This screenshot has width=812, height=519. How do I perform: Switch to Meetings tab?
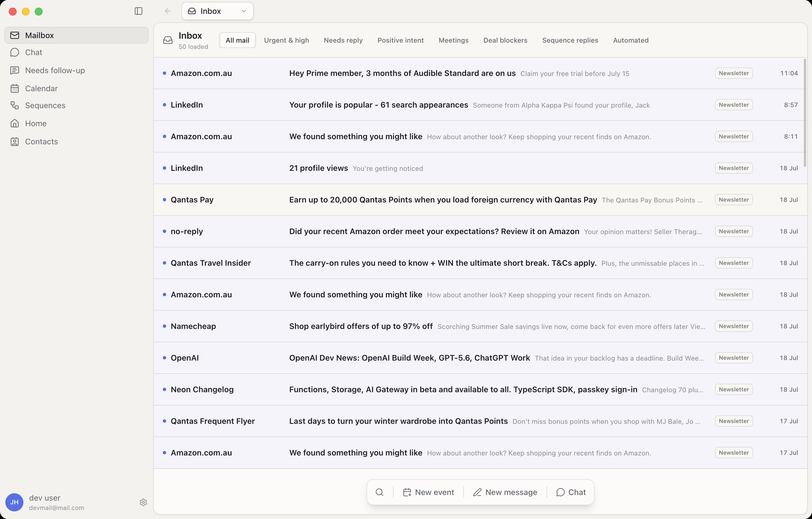(453, 40)
